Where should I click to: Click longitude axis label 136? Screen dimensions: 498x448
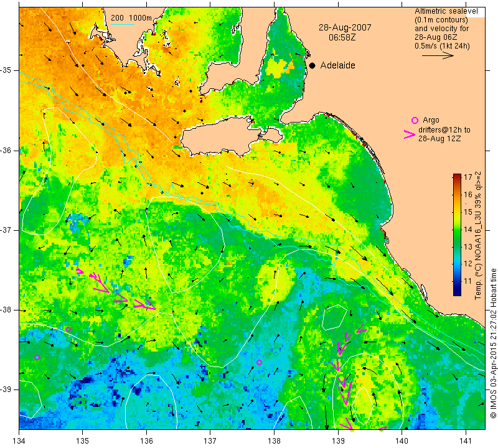point(146,441)
